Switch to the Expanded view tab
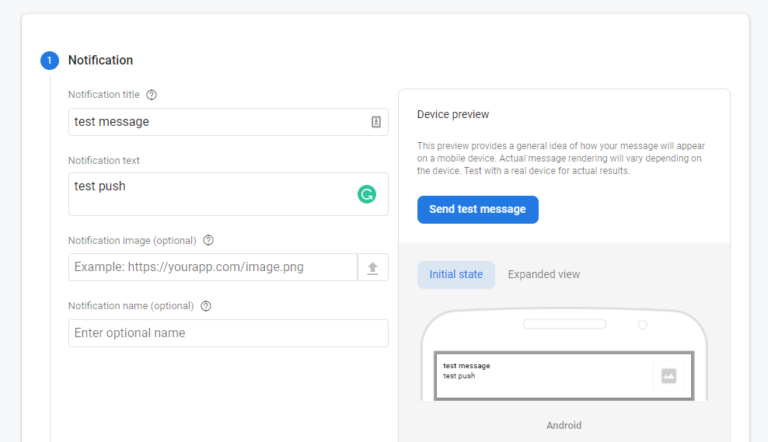Image resolution: width=768 pixels, height=442 pixels. click(x=543, y=275)
